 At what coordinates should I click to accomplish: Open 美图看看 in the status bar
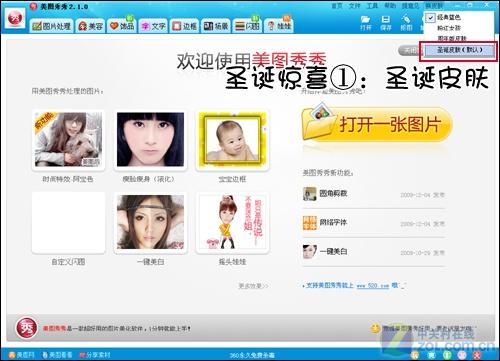(57, 355)
